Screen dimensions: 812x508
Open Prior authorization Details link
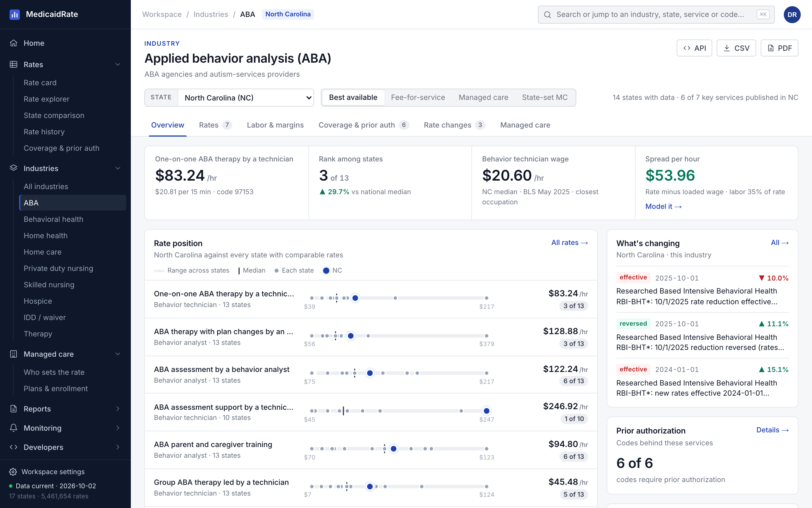(x=773, y=430)
